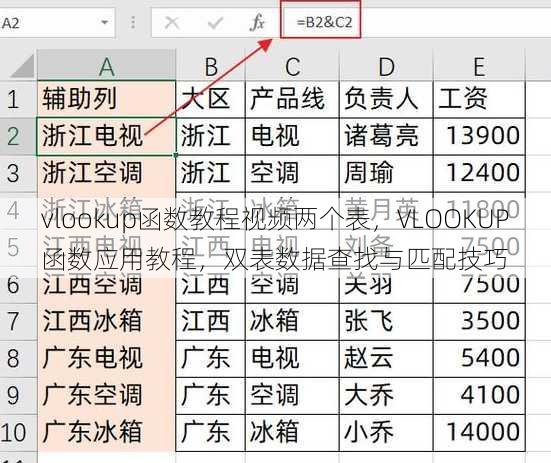The image size is (551, 463).
Task: Click 江西 in 关羽's row
Action: pos(210,285)
